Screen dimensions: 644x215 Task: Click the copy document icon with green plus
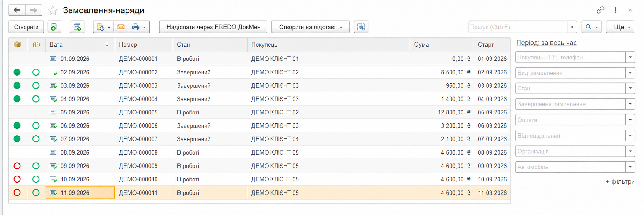[54, 27]
